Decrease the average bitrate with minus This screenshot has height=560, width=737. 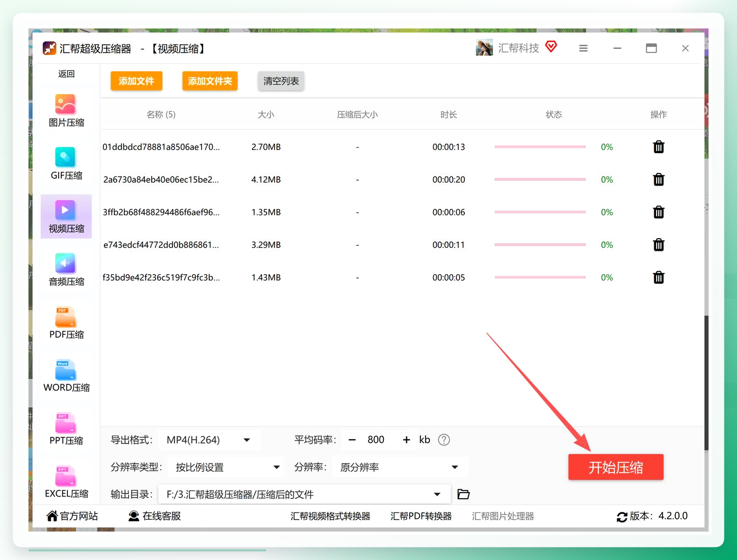352,440
